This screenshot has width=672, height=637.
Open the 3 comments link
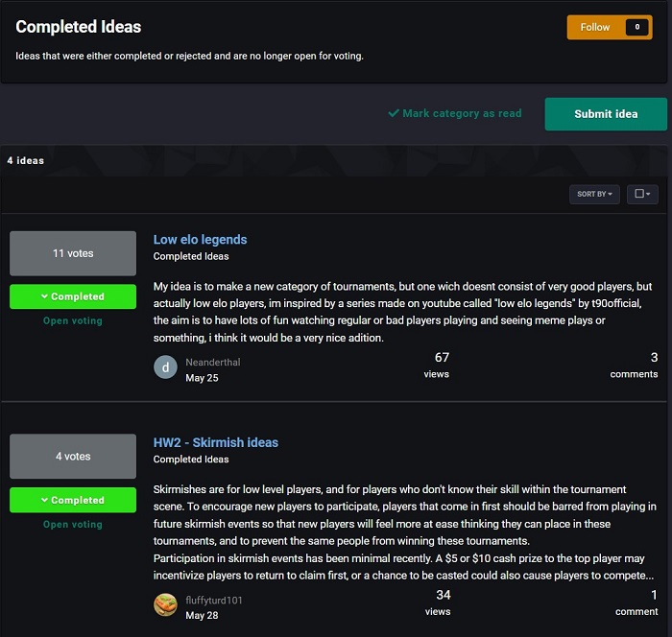point(635,366)
